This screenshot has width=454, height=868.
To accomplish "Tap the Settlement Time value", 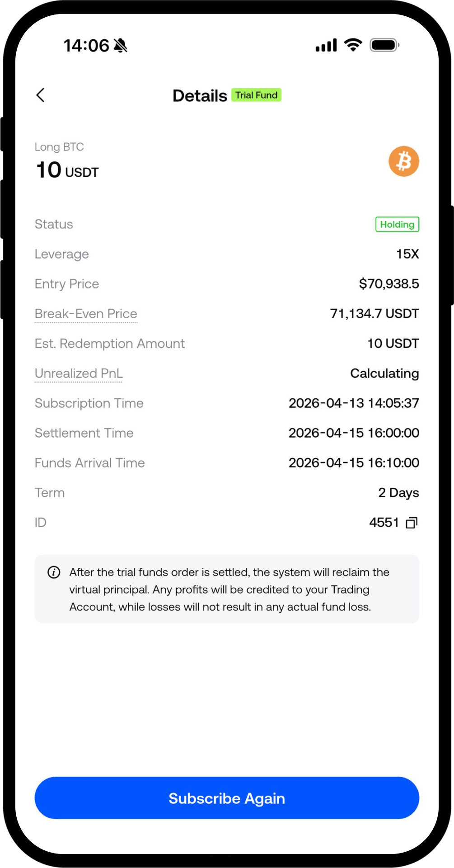I will click(354, 433).
